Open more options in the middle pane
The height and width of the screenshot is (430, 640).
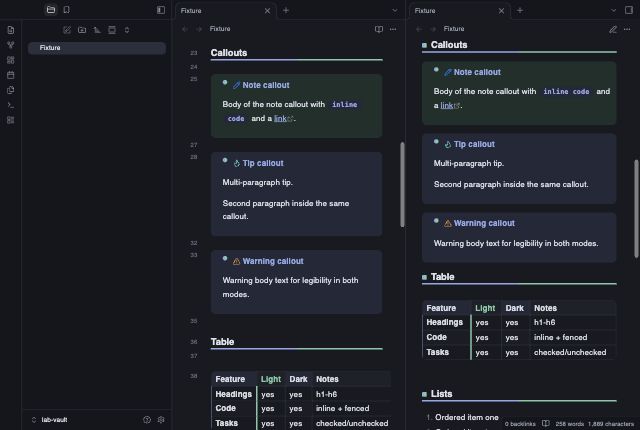(x=393, y=29)
